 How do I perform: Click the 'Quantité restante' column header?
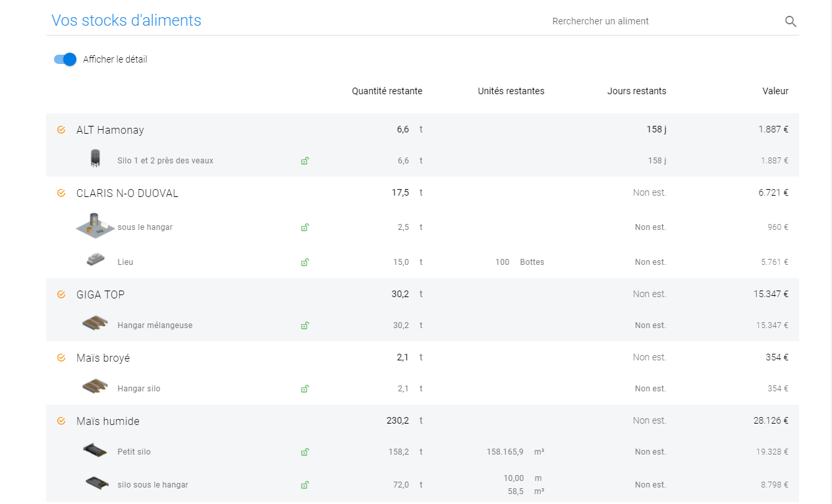387,92
